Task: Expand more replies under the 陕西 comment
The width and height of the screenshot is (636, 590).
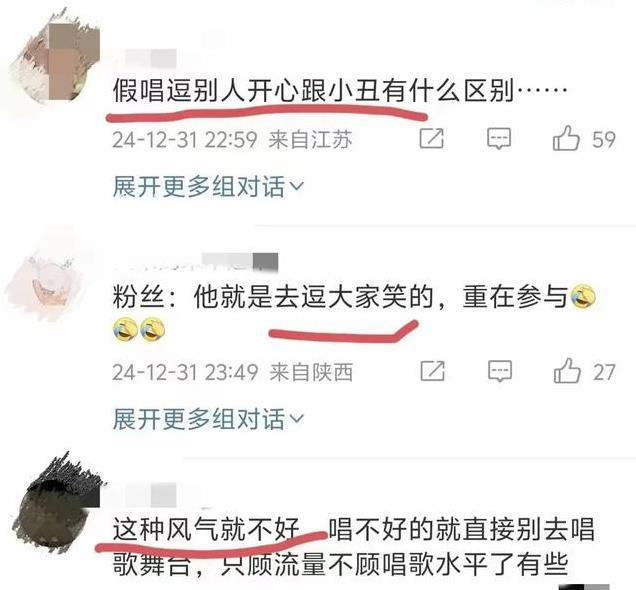Action: click(208, 419)
